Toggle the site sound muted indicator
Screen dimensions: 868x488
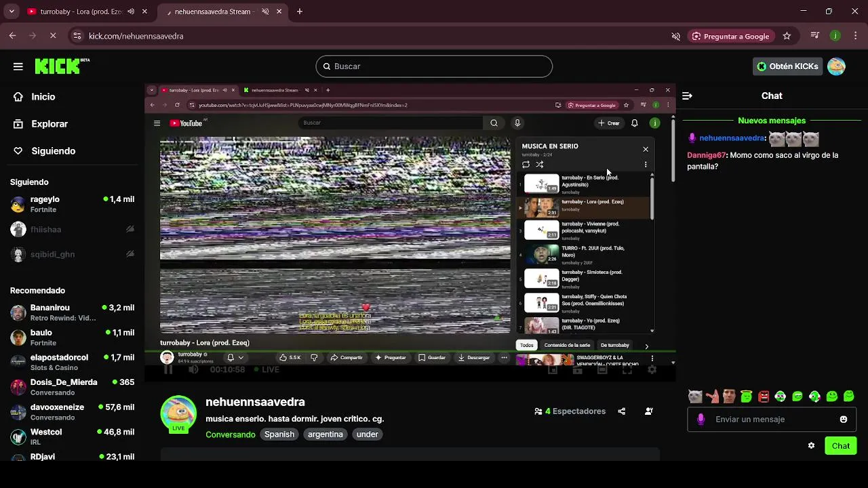click(x=675, y=36)
